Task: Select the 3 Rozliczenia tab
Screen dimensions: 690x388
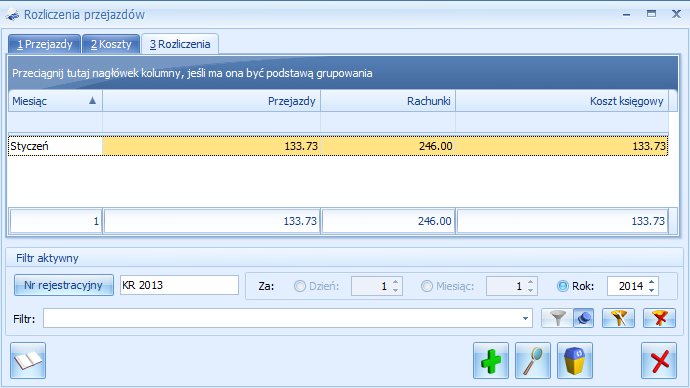Action: pyautogui.click(x=180, y=44)
